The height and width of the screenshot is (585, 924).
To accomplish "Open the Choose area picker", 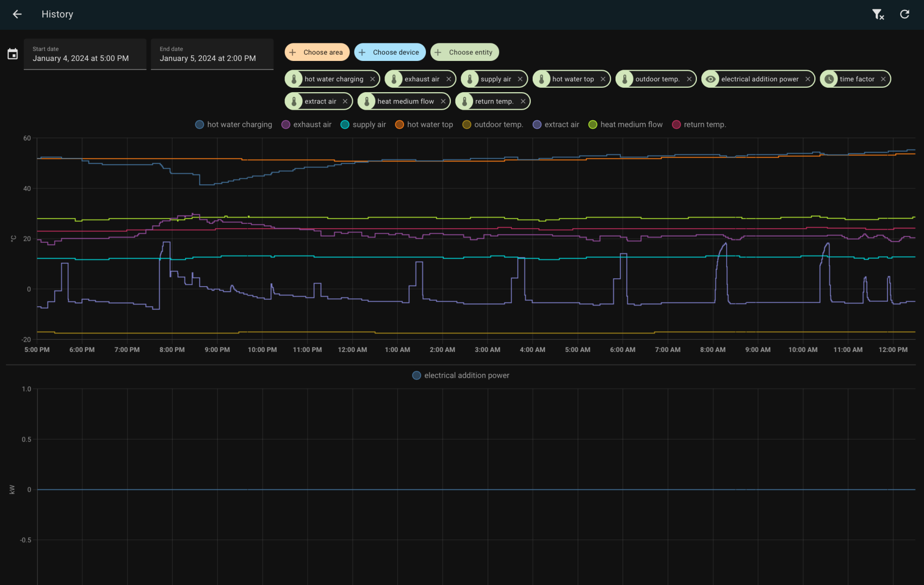I will click(x=317, y=52).
